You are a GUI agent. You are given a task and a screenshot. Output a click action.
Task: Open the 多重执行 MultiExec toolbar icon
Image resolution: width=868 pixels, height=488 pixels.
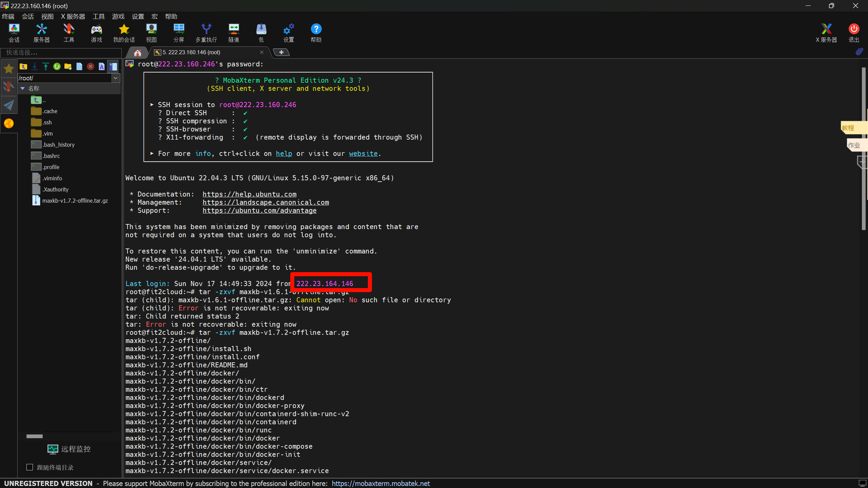(x=206, y=33)
